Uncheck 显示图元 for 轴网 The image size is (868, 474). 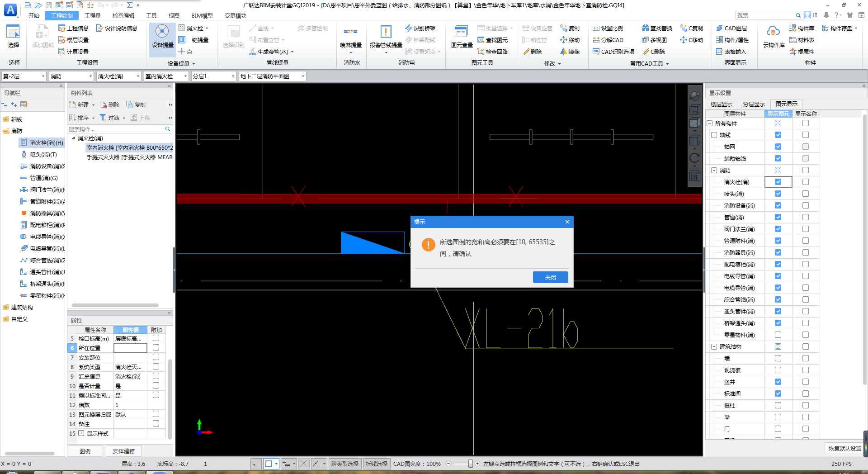778,147
